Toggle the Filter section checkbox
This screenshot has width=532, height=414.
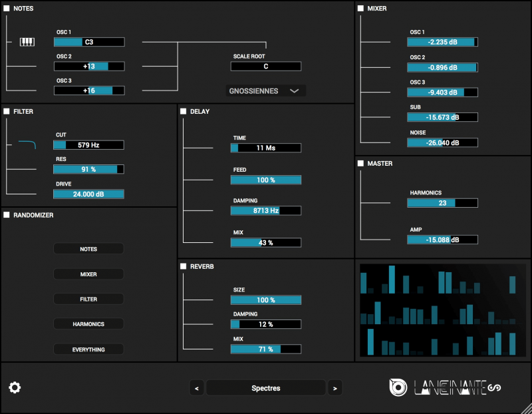tap(7, 112)
